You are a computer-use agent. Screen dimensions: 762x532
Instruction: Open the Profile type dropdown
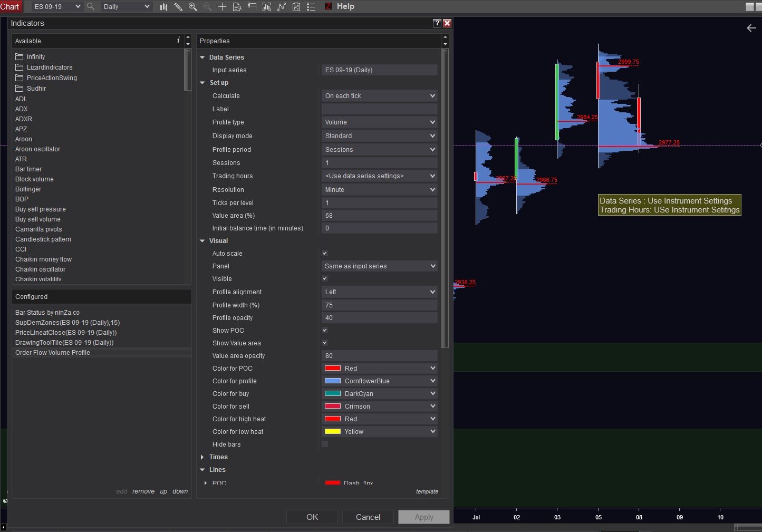click(x=379, y=122)
